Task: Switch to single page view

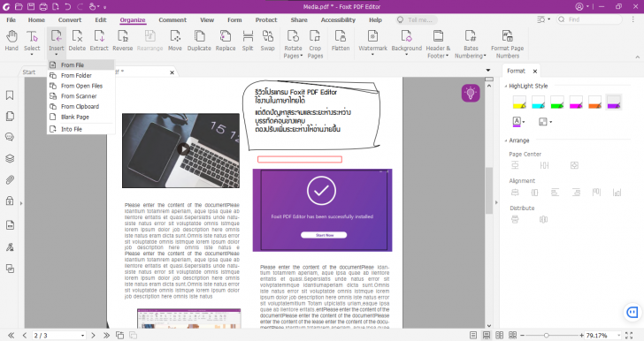Action: [x=473, y=335]
